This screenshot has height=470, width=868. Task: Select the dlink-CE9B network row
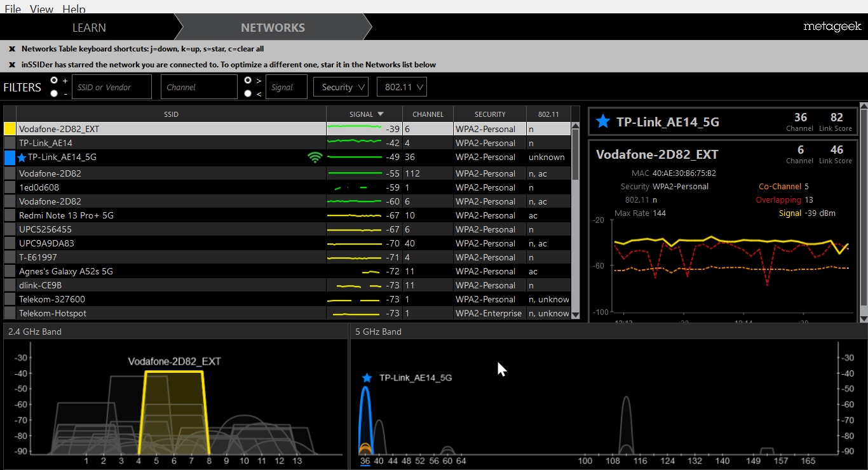point(287,285)
